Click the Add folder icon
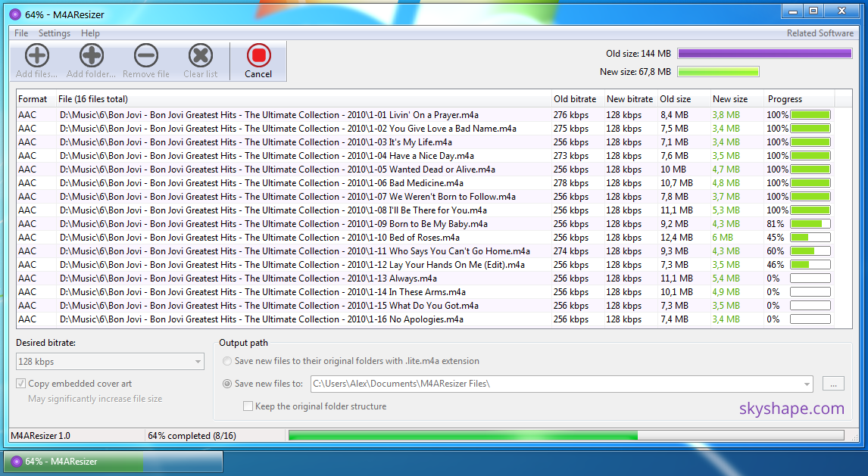 (x=91, y=55)
